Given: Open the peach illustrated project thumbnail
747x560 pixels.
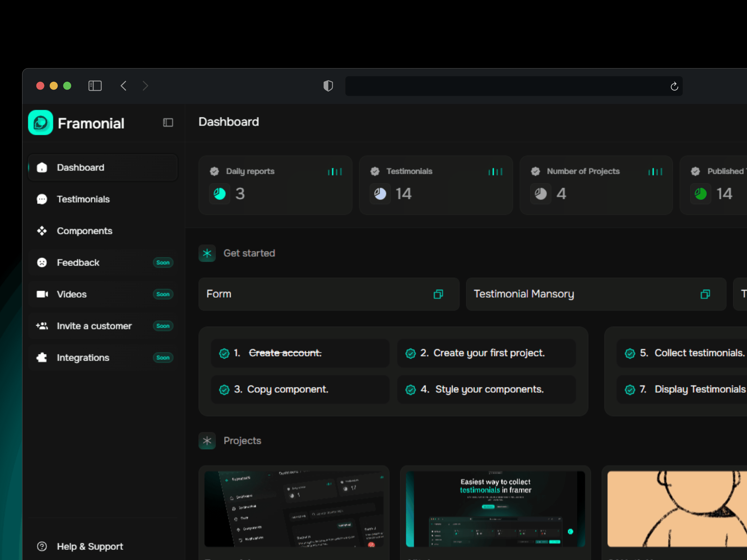Looking at the screenshot, I should (677, 509).
